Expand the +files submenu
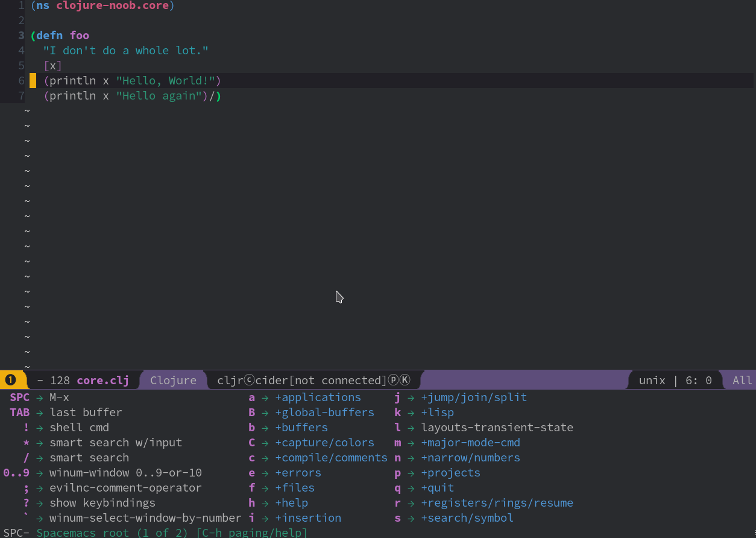Image resolution: width=756 pixels, height=538 pixels. coord(295,487)
